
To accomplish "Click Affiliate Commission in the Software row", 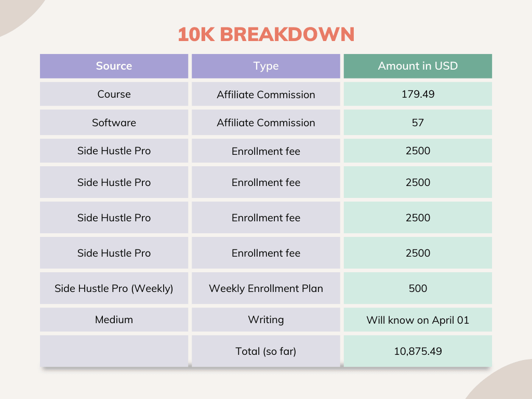I will [x=266, y=123].
